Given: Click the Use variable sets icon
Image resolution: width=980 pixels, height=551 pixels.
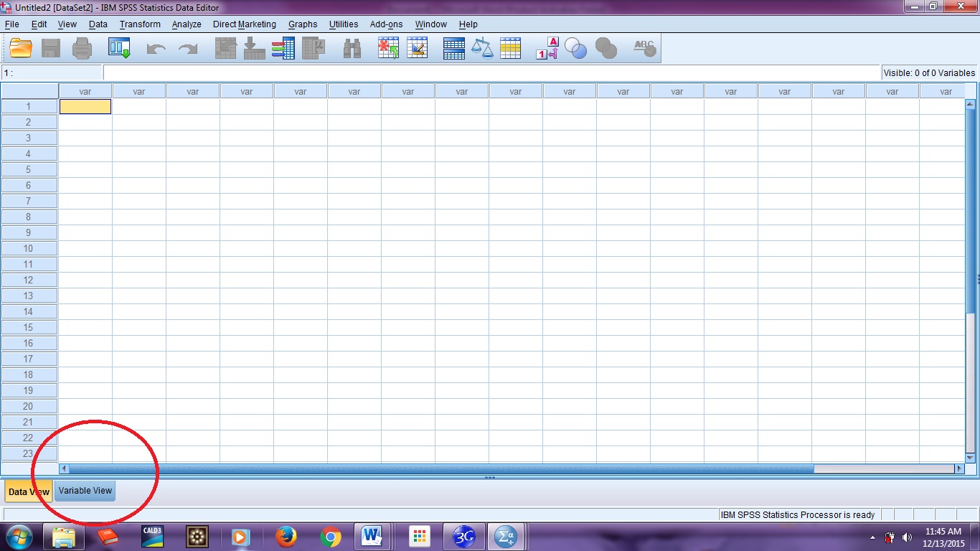Looking at the screenshot, I should click(x=576, y=48).
